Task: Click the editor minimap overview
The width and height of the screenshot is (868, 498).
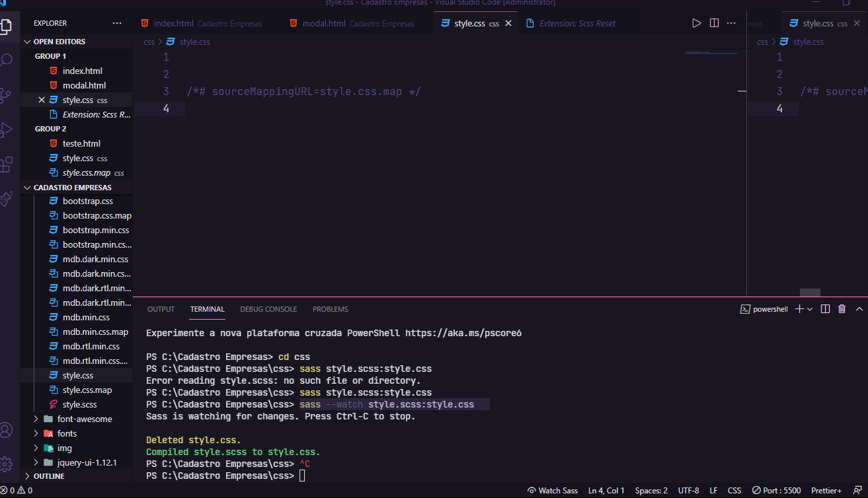Action: (711, 53)
